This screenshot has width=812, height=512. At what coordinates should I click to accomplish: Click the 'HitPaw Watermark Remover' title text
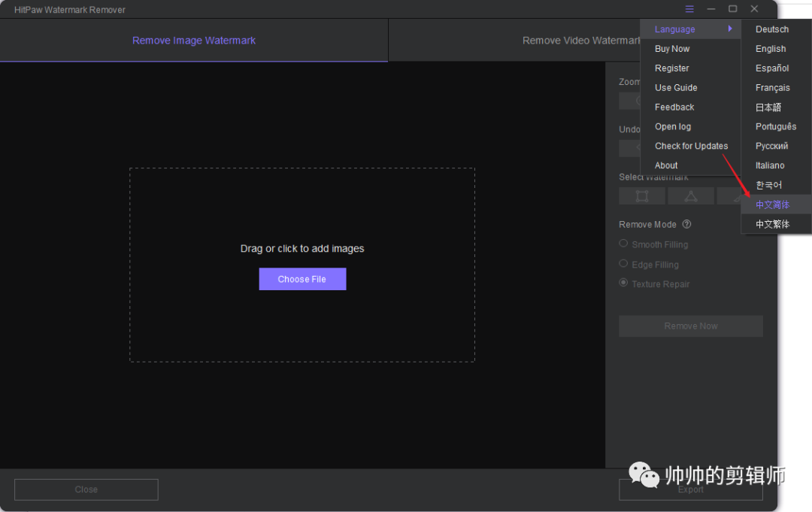point(70,9)
